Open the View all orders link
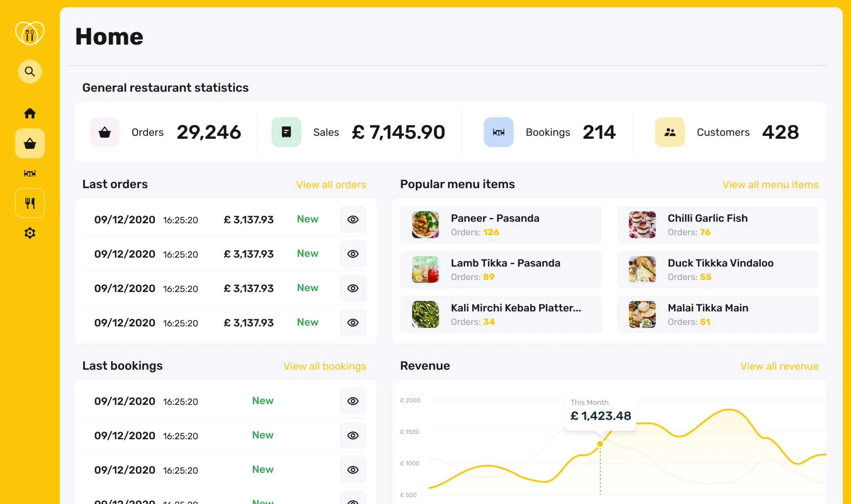The height and width of the screenshot is (504, 851). 331,185
